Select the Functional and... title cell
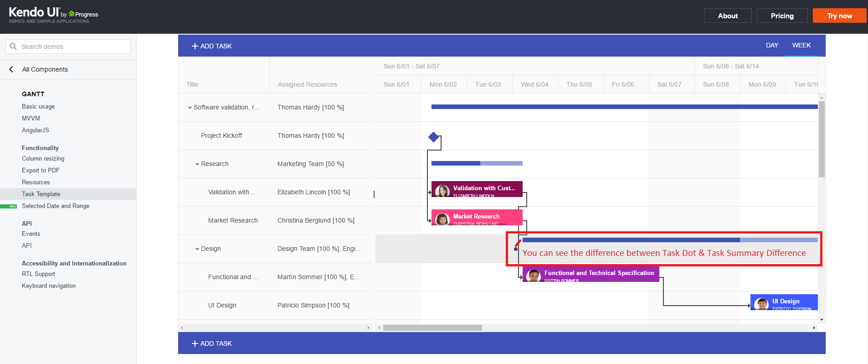The image size is (868, 364). [x=224, y=277]
